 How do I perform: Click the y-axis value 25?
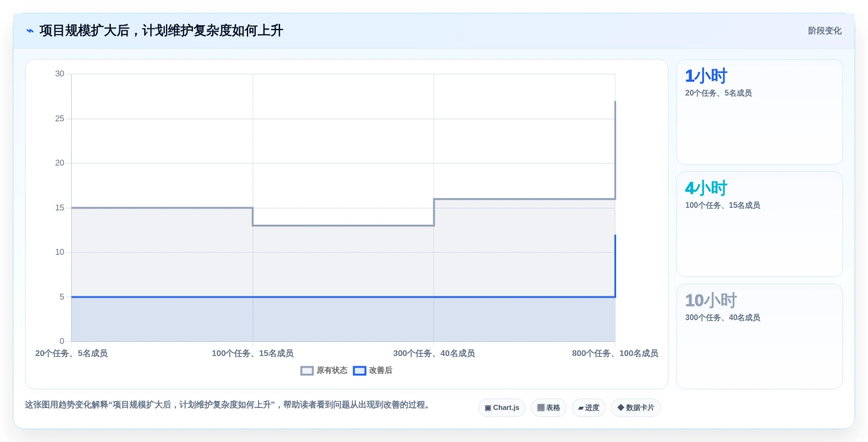pos(60,119)
